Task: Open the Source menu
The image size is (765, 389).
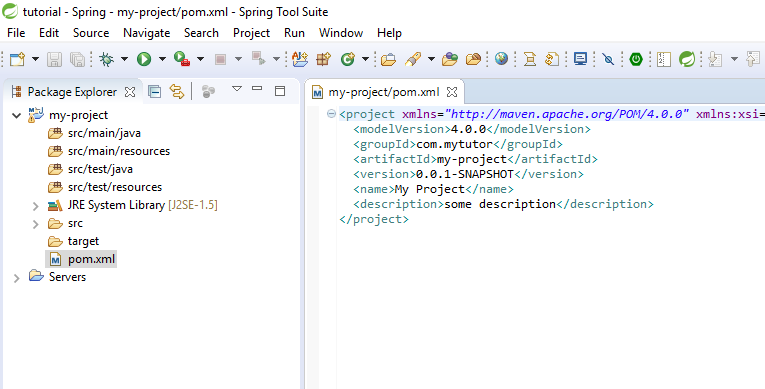Action: (x=91, y=33)
